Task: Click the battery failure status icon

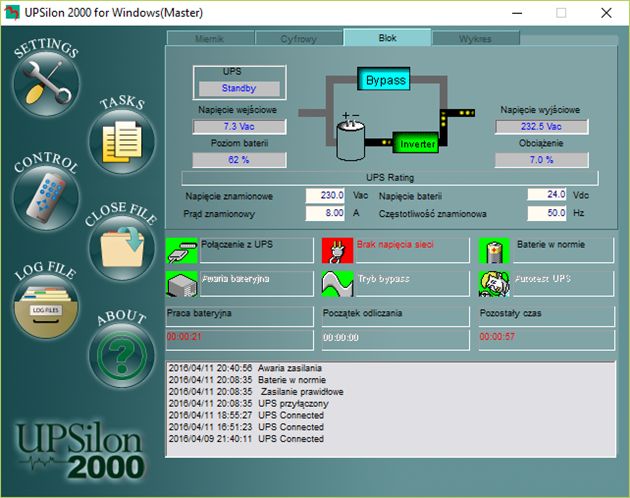Action: (182, 284)
